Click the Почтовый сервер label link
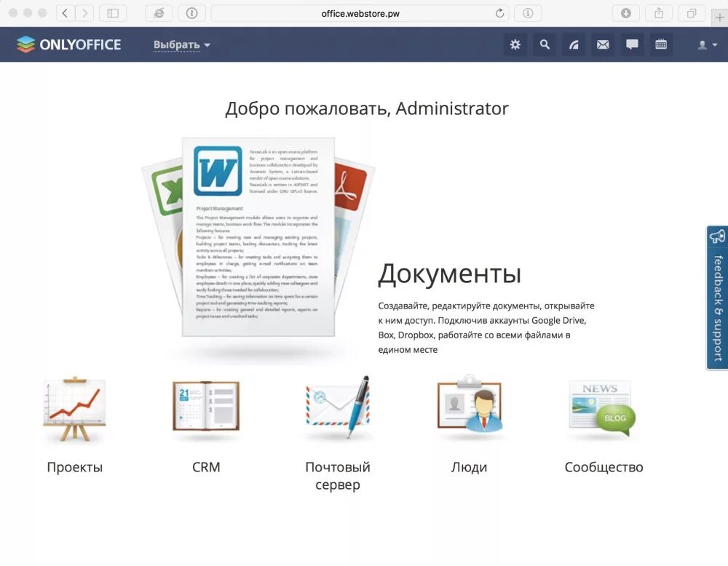728x566 pixels. click(x=338, y=476)
